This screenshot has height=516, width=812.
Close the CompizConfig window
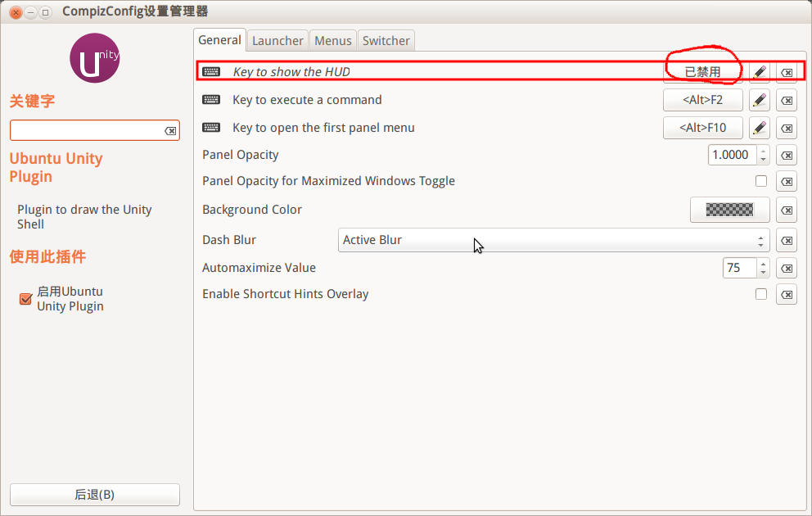[16, 12]
